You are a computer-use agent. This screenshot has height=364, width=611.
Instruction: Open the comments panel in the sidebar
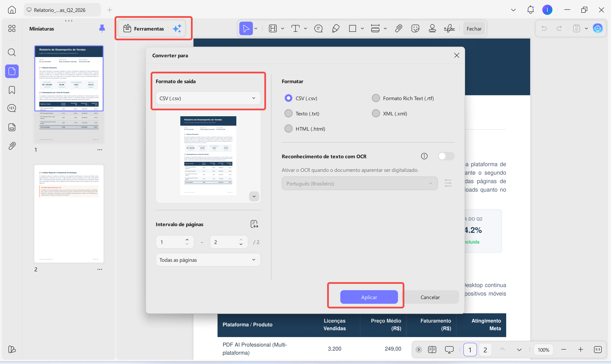(12, 108)
